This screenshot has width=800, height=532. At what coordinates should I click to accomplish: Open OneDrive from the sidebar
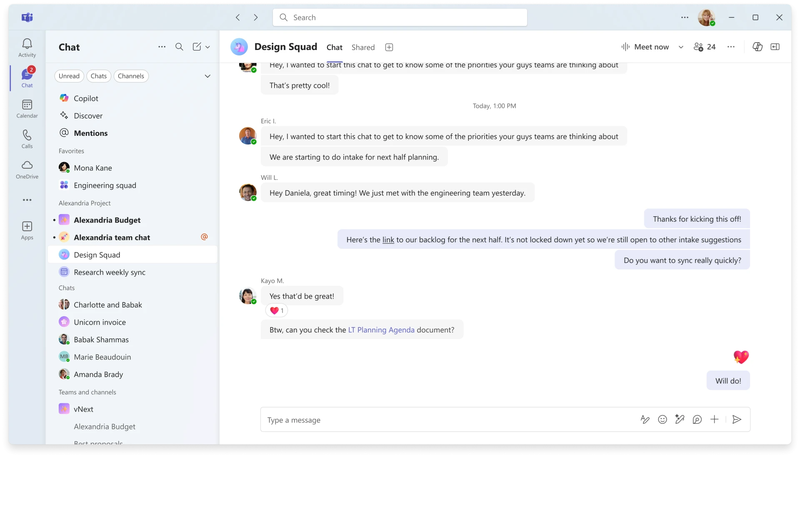tap(27, 170)
